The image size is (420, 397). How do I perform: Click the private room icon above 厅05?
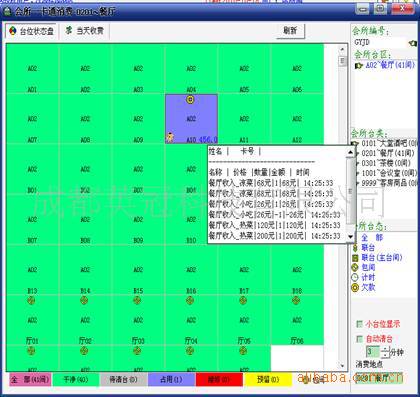coord(243,301)
